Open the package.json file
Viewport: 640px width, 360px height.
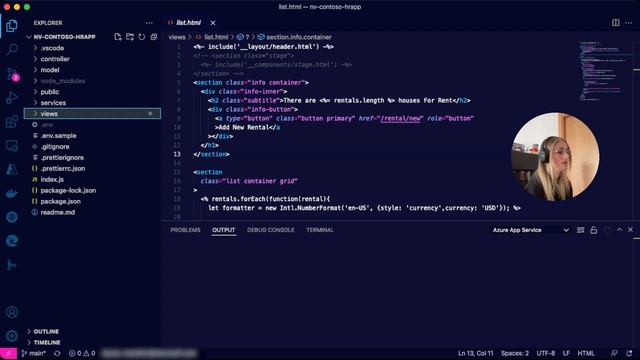tap(60, 202)
